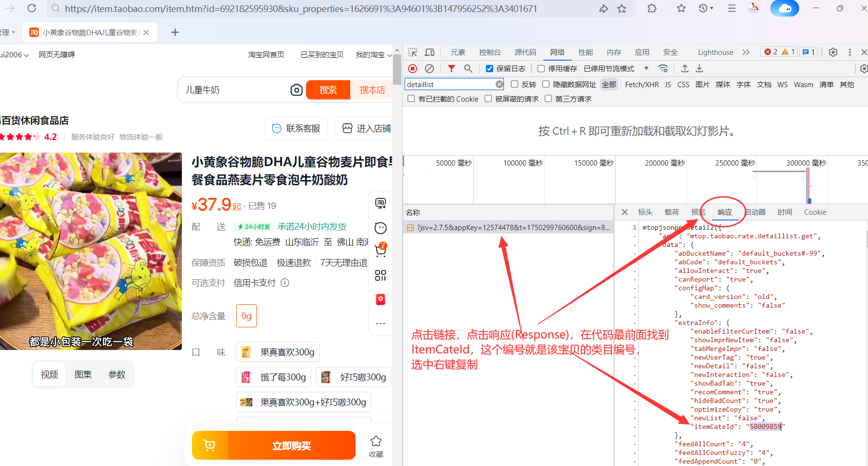
Task: Expand more DevTools tabs chevron
Action: pyautogui.click(x=746, y=52)
